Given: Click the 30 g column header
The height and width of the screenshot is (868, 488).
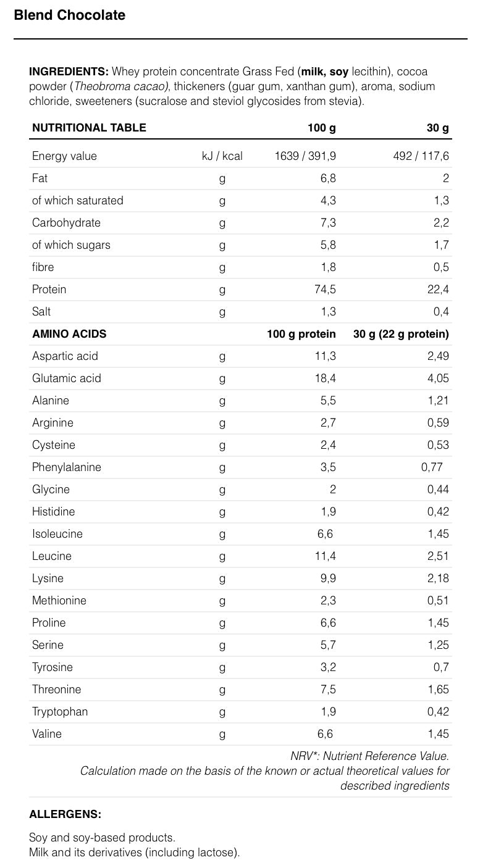Looking at the screenshot, I should [437, 128].
